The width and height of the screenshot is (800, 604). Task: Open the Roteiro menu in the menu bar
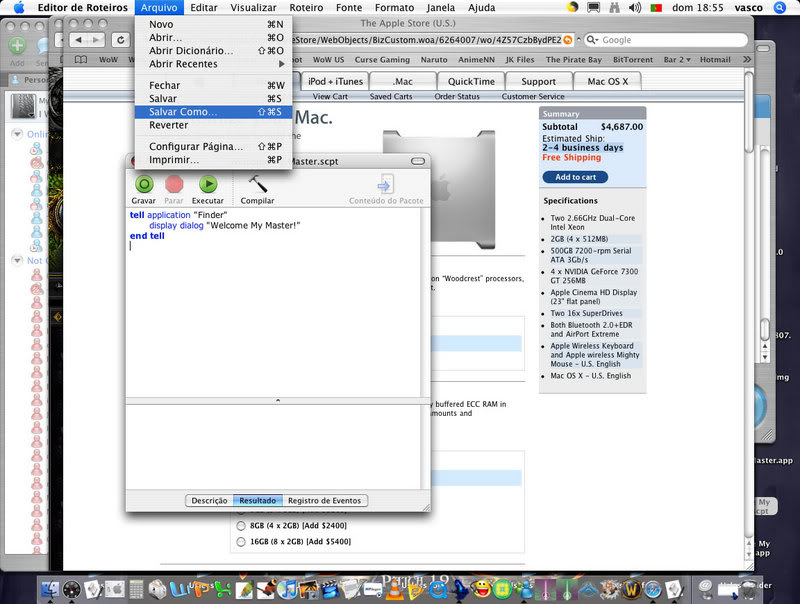pos(306,8)
